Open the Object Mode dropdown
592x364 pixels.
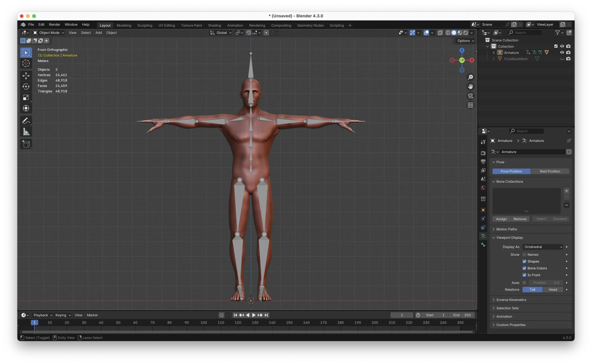click(x=48, y=33)
